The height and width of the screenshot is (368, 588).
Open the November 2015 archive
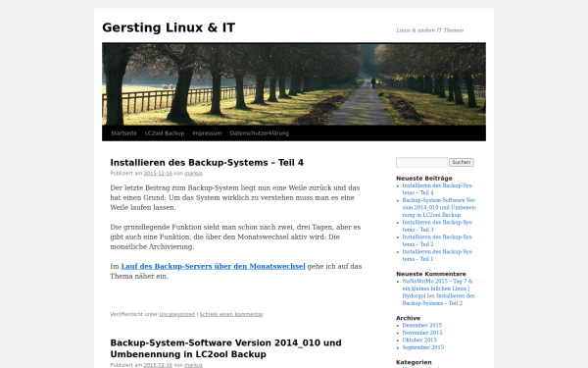pos(422,333)
